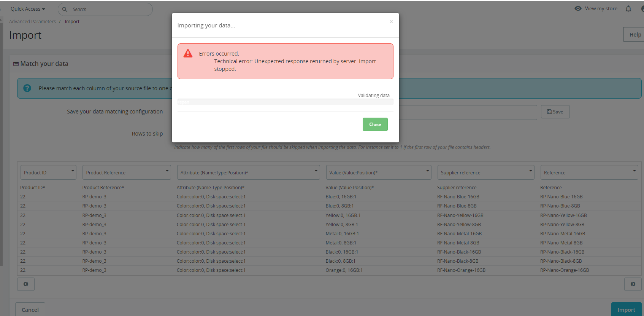Viewport: 644px width, 316px height.
Task: Click the Match your data heading
Action: 44,64
